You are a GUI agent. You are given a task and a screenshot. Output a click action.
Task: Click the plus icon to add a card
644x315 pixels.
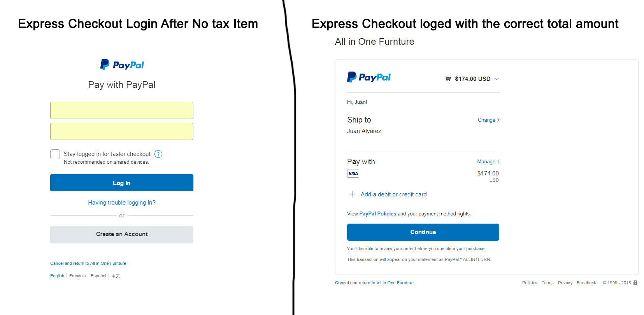pyautogui.click(x=352, y=194)
